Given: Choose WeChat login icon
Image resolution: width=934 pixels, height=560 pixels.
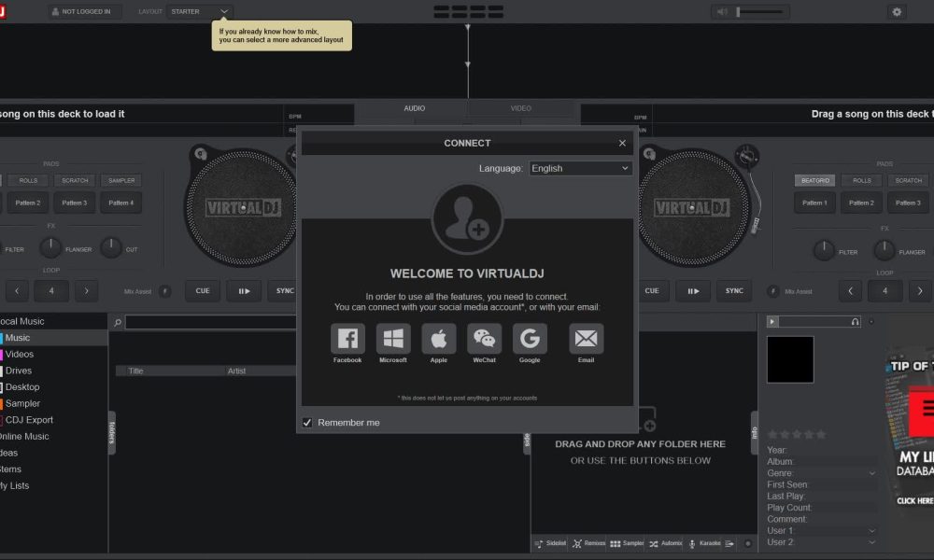Looking at the screenshot, I should 484,339.
